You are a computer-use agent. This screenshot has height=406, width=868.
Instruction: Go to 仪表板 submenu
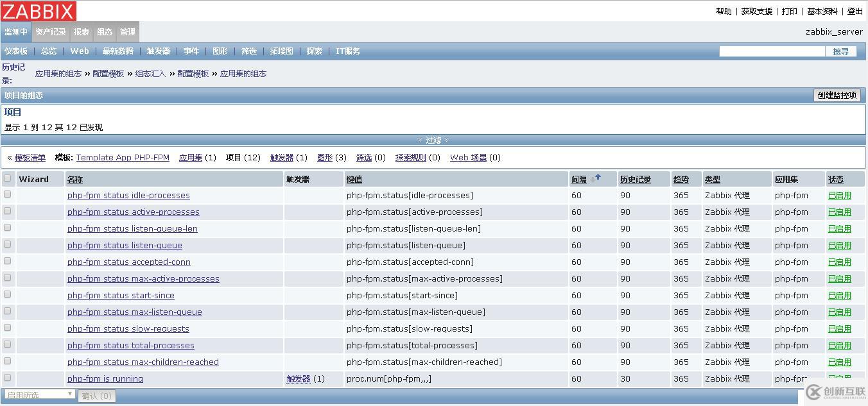16,51
